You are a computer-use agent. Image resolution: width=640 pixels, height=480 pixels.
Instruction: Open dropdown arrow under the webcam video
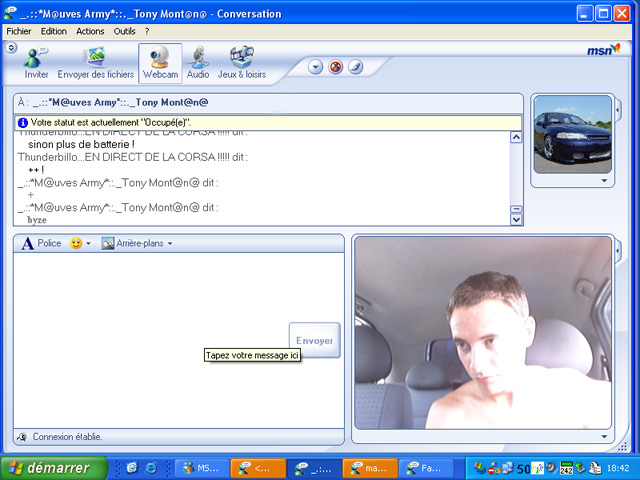[604, 436]
